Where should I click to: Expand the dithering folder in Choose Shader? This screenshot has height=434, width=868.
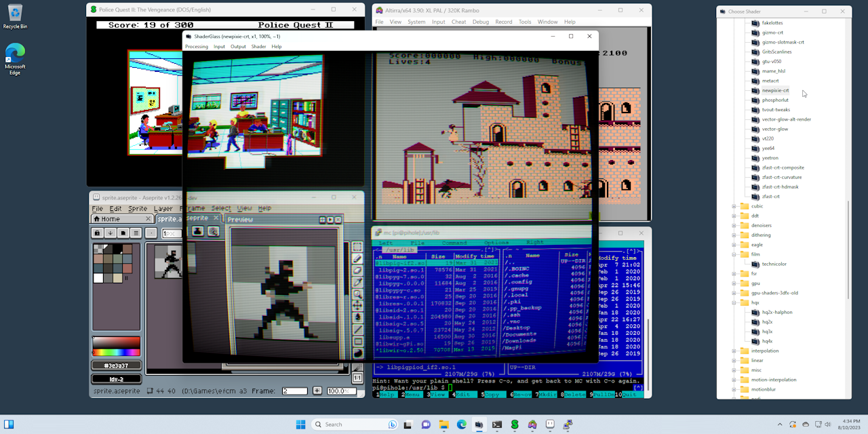click(x=734, y=235)
